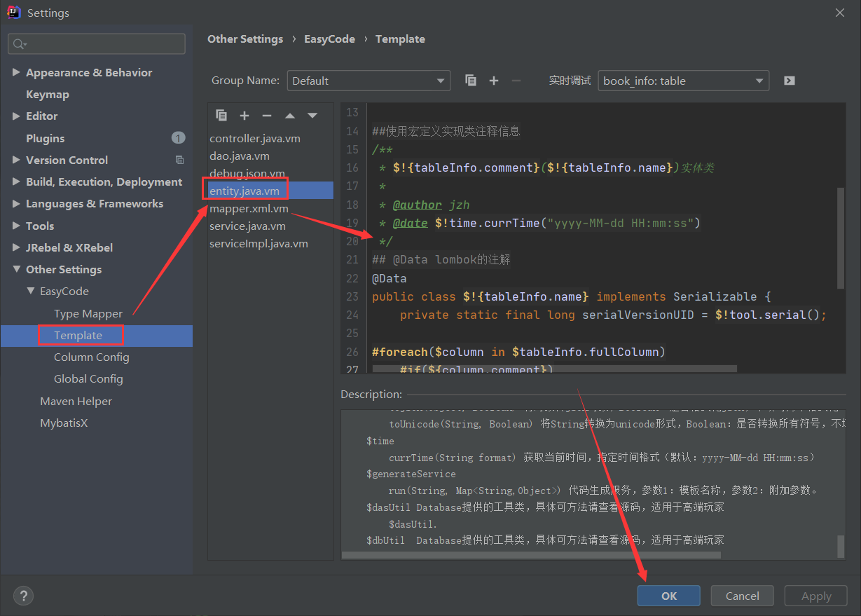The width and height of the screenshot is (861, 616).
Task: Place cursor on @Data line 22
Action: 388,278
